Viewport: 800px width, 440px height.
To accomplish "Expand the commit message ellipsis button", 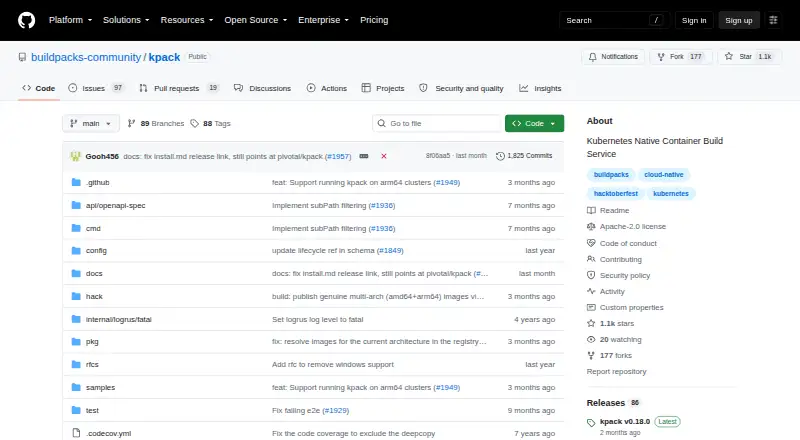I will pos(364,156).
